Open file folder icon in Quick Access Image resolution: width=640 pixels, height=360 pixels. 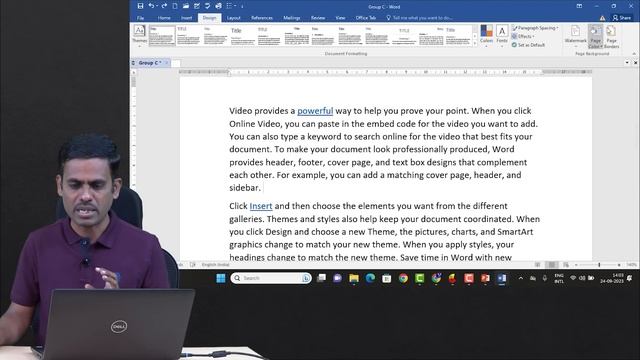pos(186,6)
